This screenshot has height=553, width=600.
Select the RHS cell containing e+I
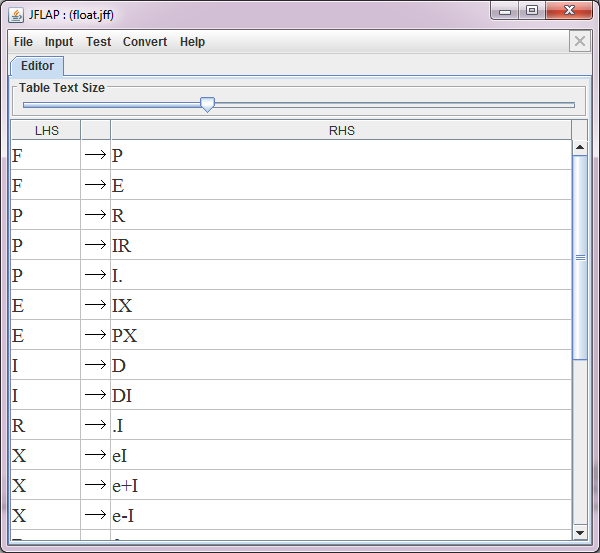[x=340, y=485]
